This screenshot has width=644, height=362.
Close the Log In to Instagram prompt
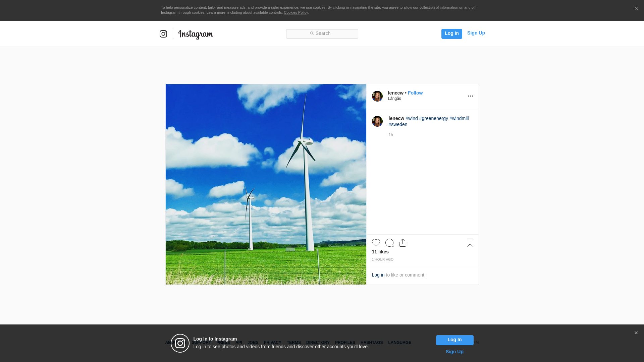636,333
